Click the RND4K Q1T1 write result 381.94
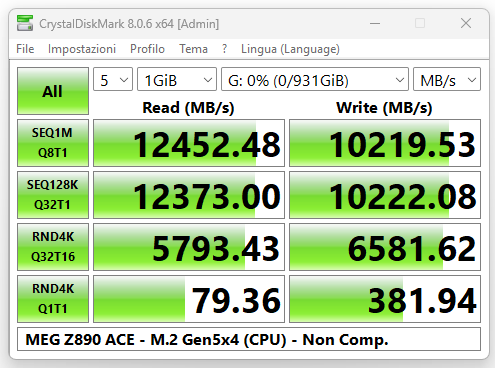The height and width of the screenshot is (368, 495). (385, 299)
